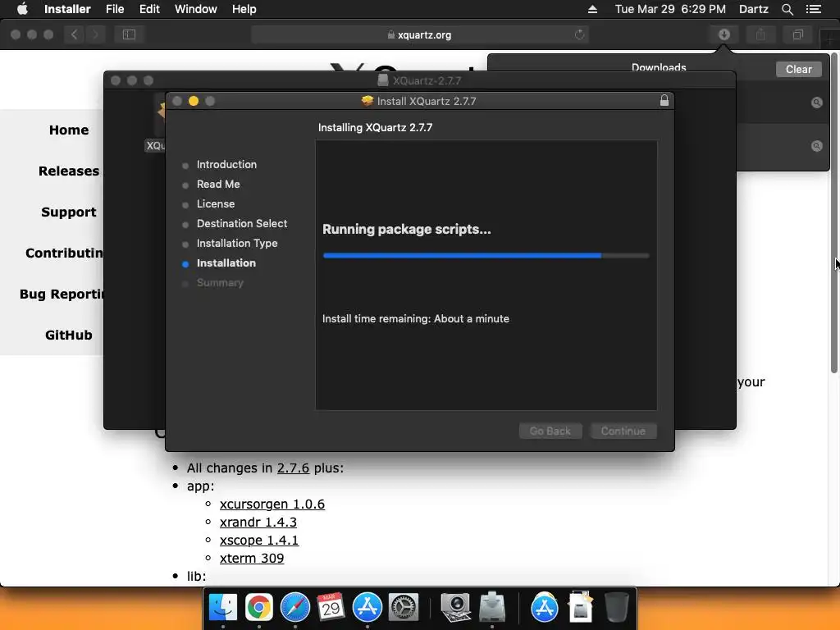
Task: Open xterm 309 link
Action: 252,558
